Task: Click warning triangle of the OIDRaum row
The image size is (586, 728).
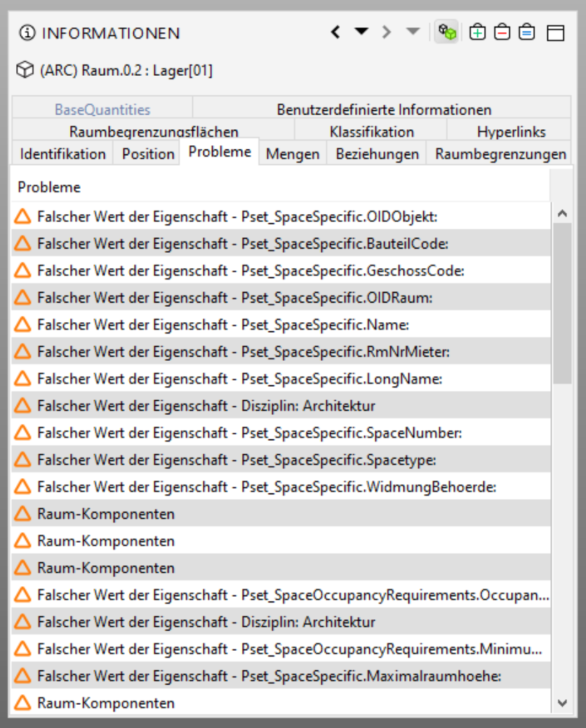Action: coord(22,297)
